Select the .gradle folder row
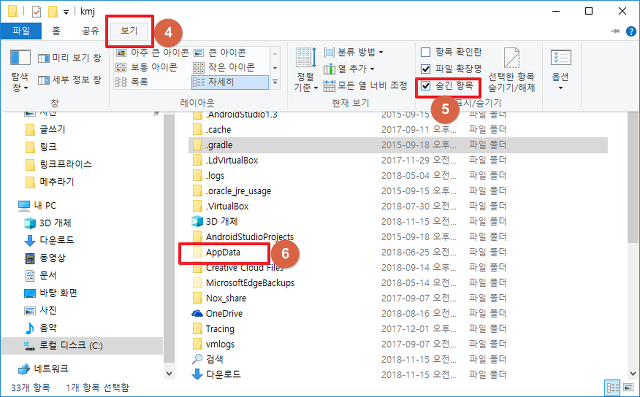 tap(398, 145)
